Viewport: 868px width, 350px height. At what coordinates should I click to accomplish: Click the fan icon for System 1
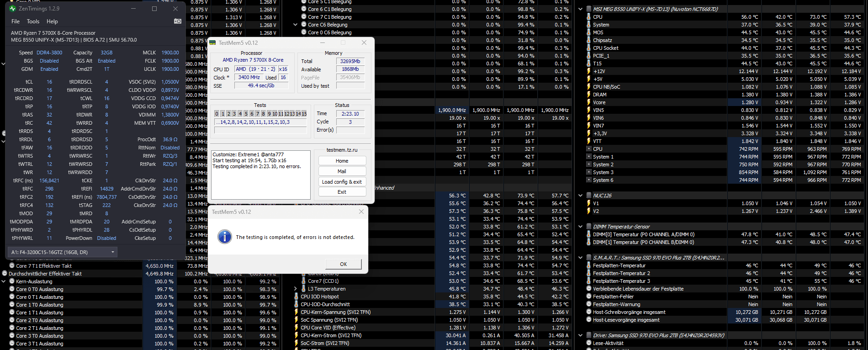coord(589,157)
